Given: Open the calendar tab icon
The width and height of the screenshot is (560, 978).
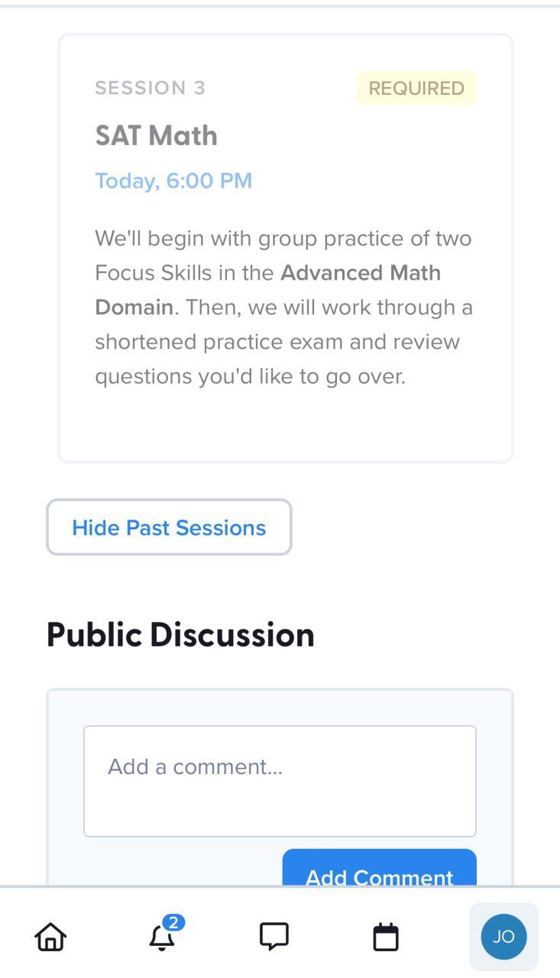Looking at the screenshot, I should tap(386, 937).
